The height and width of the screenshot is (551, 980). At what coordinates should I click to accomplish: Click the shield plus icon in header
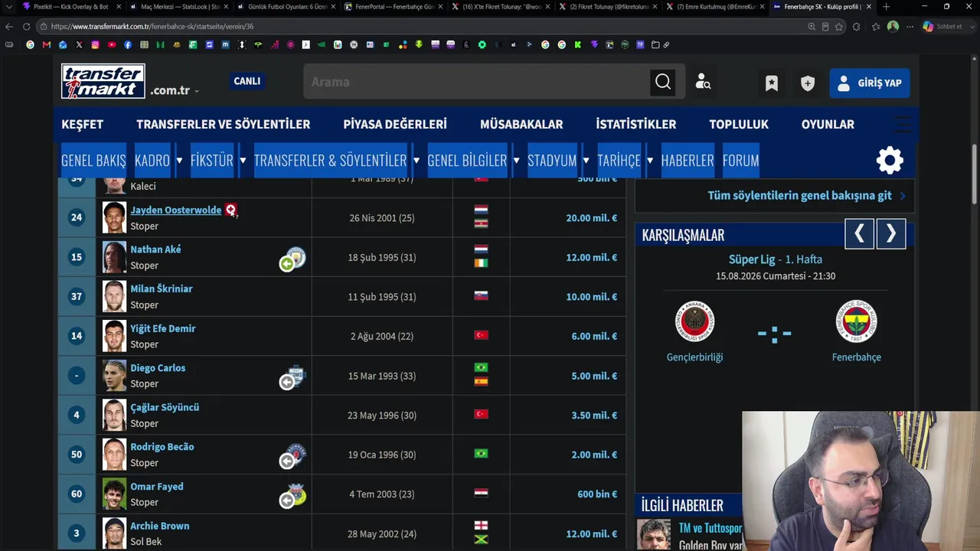[x=808, y=83]
